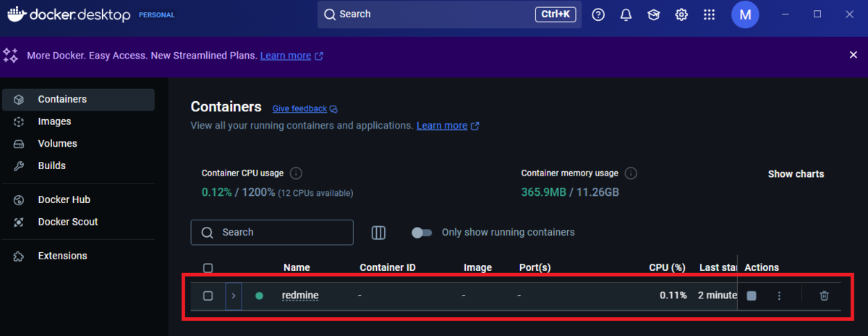Open the manage columns icon
Screen dimensions: 868x336
(378, 233)
